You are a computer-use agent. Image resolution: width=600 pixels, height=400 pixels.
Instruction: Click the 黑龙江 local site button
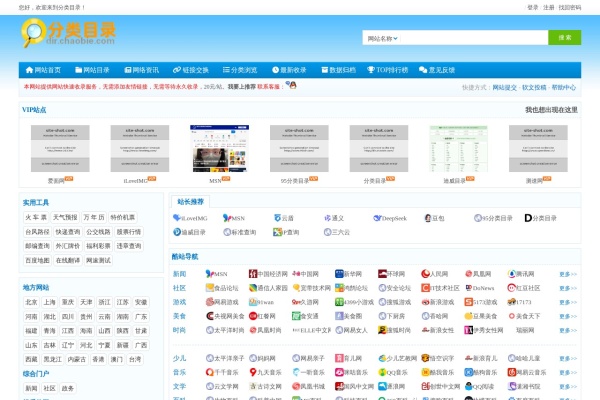tap(52, 360)
